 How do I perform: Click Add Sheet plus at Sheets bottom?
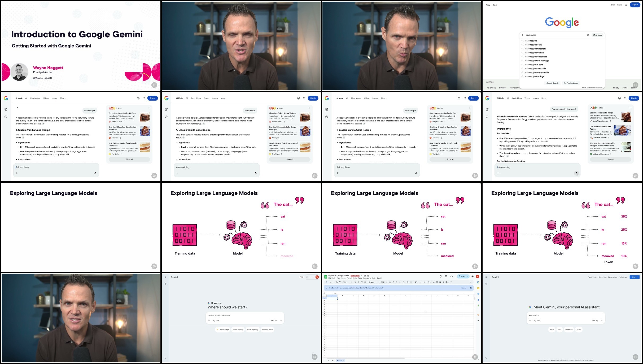click(x=328, y=361)
